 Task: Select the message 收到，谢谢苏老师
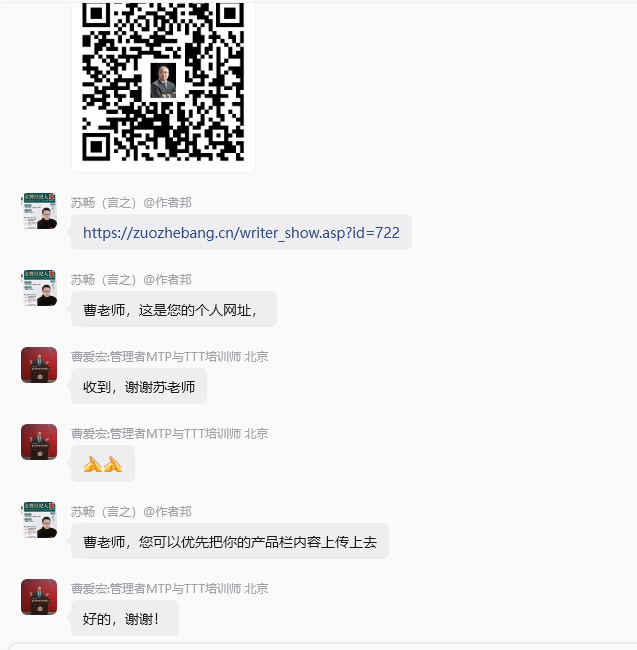(x=139, y=386)
